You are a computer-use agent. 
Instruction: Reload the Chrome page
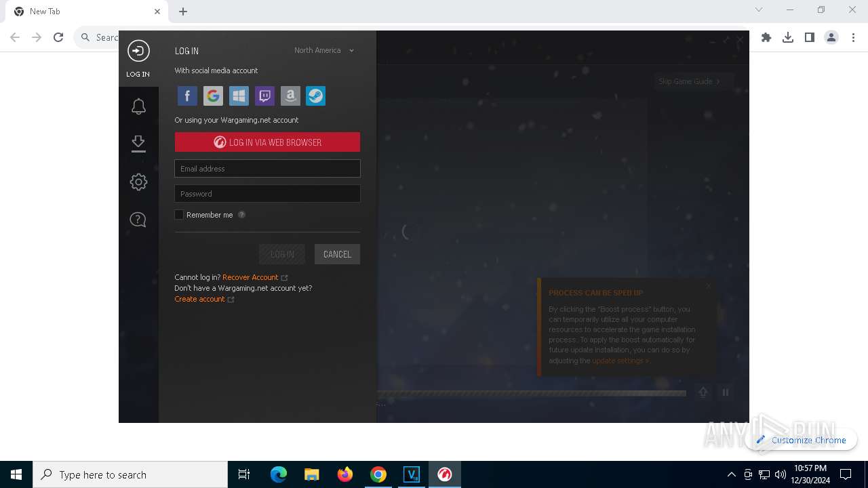click(58, 37)
